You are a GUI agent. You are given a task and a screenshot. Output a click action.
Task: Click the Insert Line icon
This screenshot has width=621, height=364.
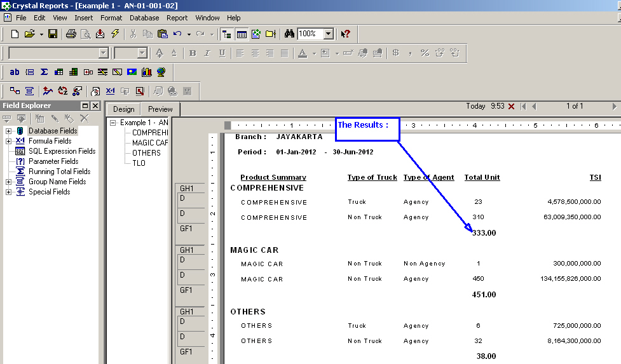(102, 72)
